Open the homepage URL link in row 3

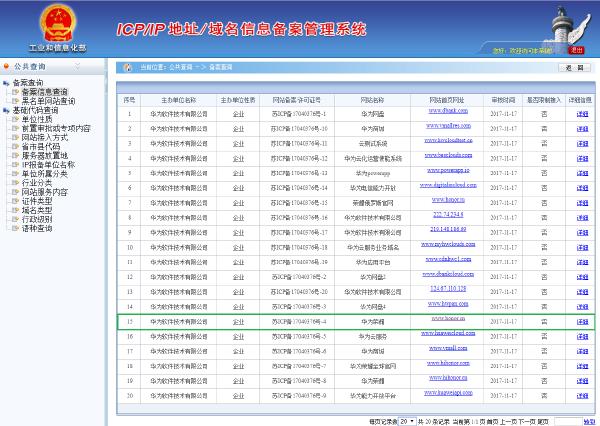(x=448, y=140)
